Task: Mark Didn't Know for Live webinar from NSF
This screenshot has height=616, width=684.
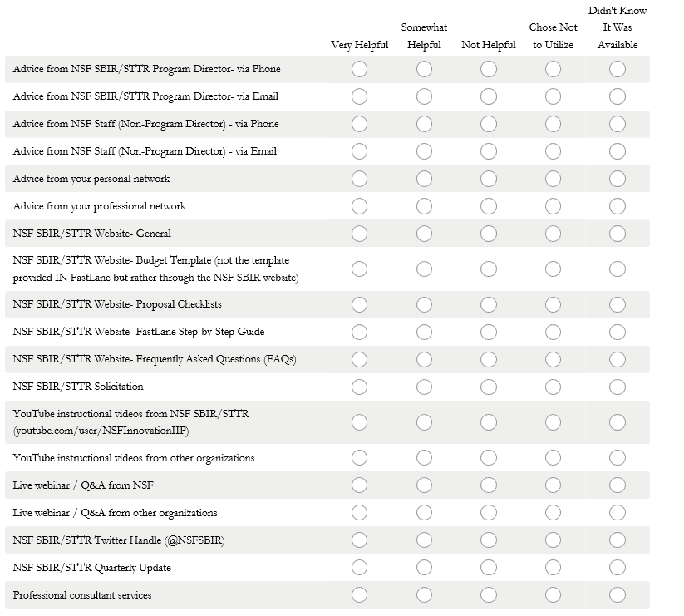Action: (618, 485)
